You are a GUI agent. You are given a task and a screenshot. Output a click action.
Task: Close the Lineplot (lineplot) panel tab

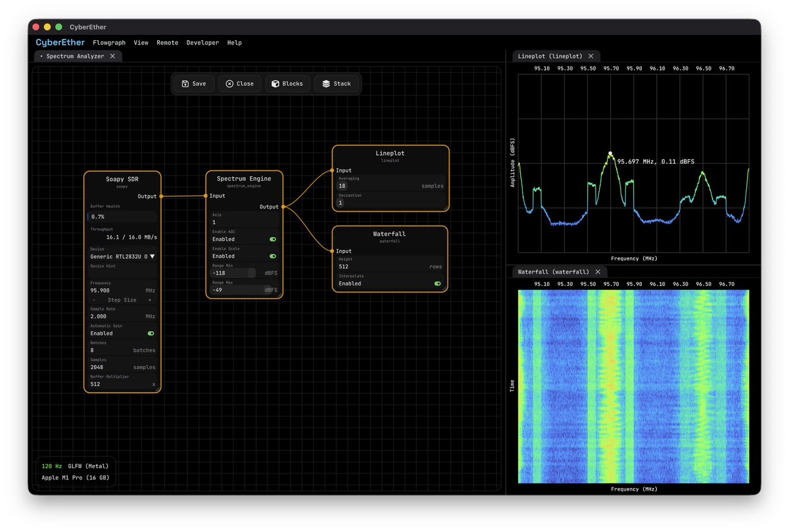click(591, 57)
